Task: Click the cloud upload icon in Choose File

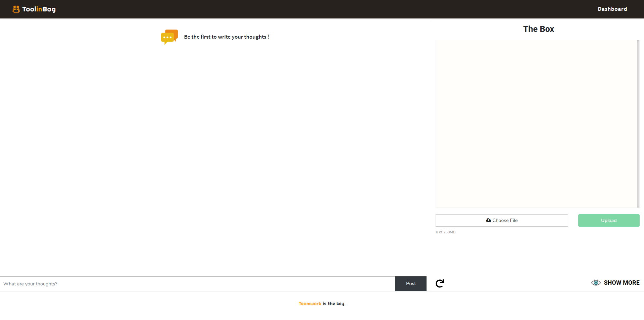Action: [488, 220]
